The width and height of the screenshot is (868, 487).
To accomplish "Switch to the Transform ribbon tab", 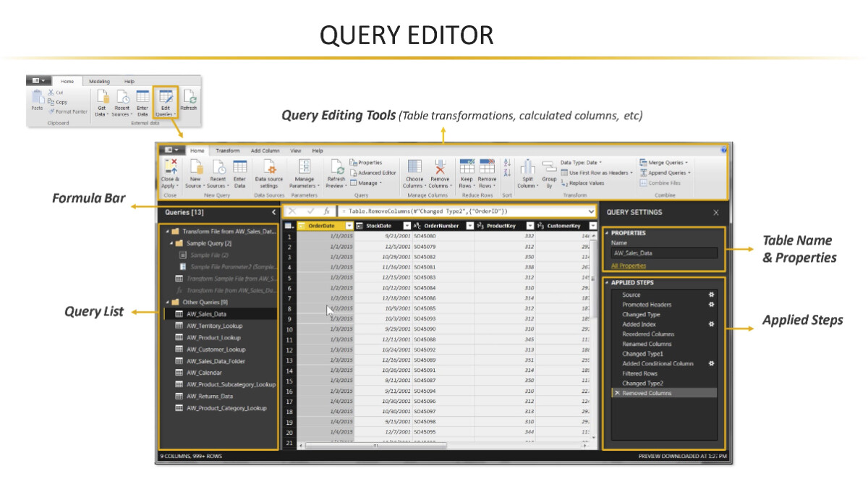I will 229,151.
